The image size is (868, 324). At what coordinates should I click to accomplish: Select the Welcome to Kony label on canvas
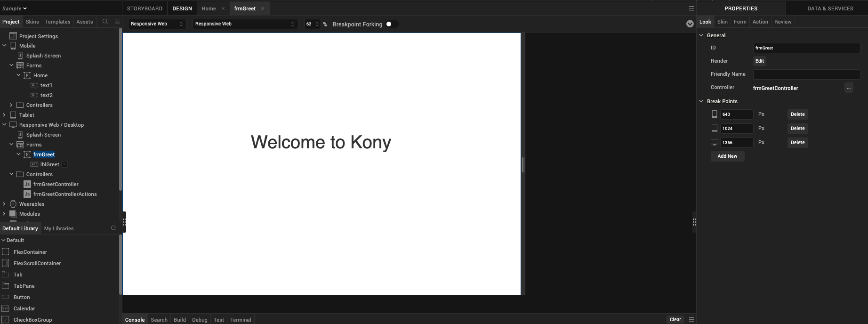coord(321,142)
